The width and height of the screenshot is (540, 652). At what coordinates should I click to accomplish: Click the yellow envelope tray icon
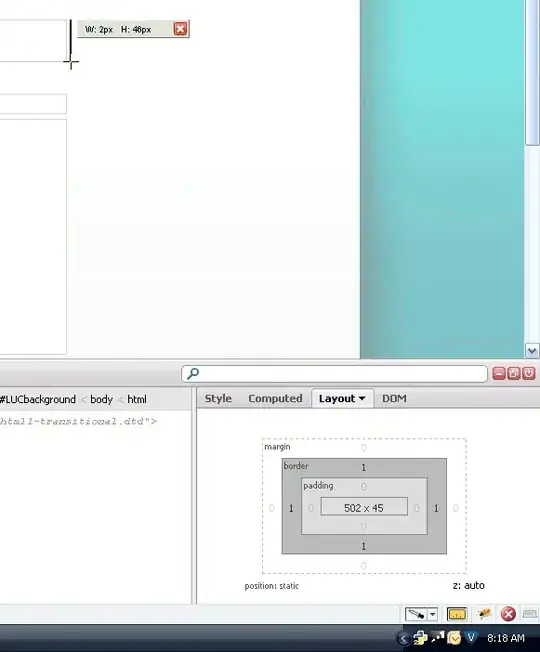[x=454, y=638]
